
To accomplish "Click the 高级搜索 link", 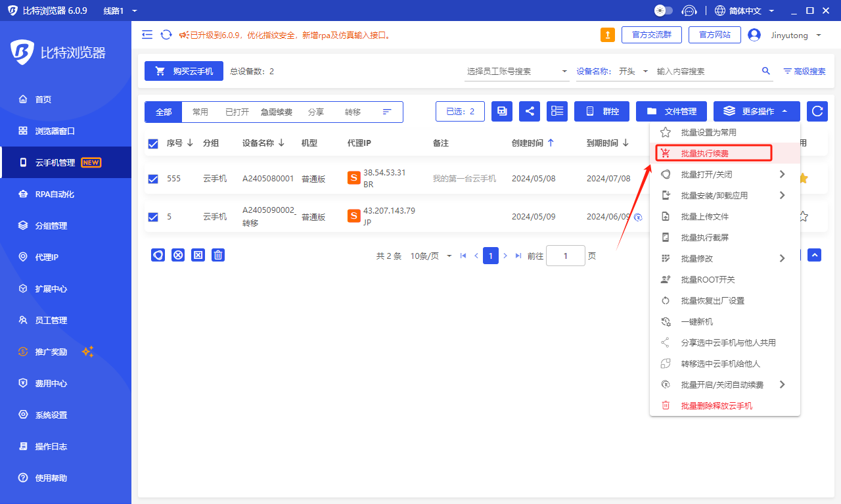I will pyautogui.click(x=805, y=71).
